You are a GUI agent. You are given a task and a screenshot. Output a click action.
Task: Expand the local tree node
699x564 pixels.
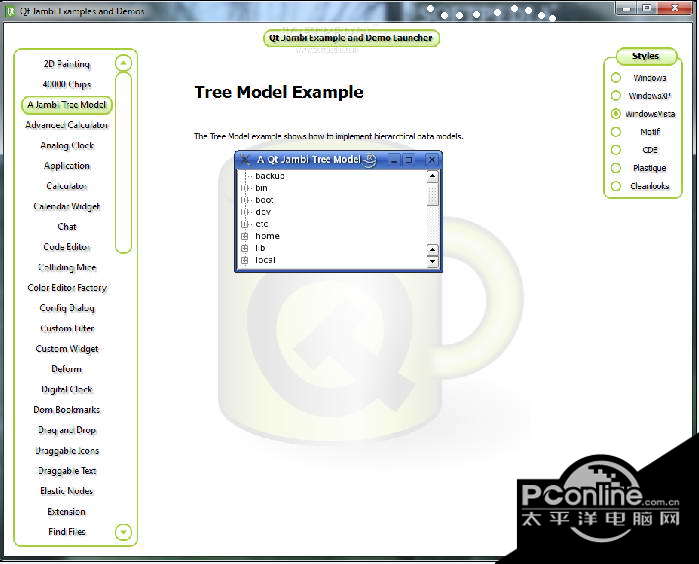[x=244, y=260]
